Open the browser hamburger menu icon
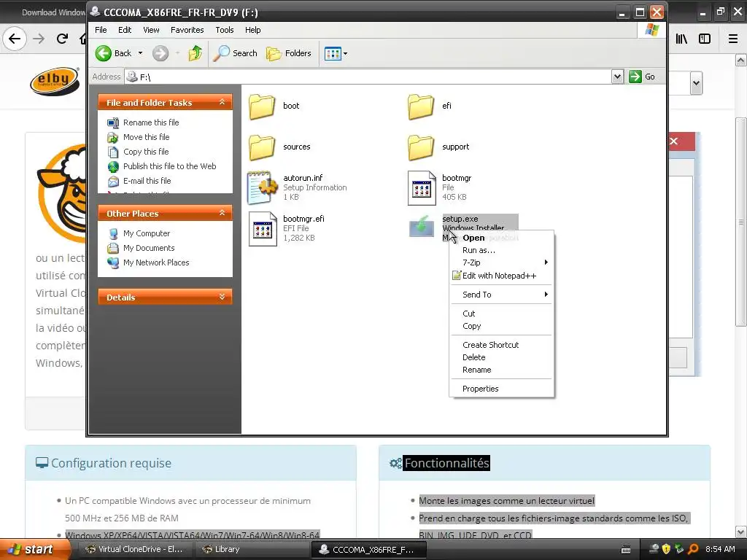The image size is (747, 560). 733,39
